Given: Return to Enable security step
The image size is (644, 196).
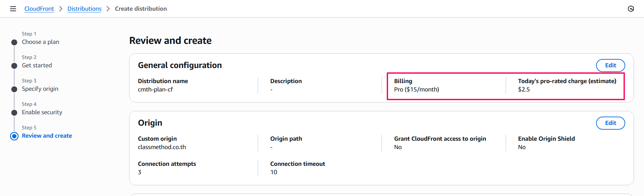Looking at the screenshot, I should point(42,112).
